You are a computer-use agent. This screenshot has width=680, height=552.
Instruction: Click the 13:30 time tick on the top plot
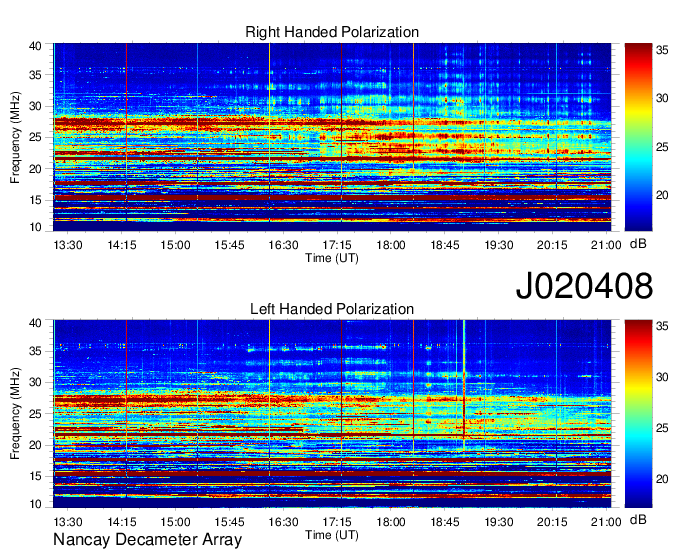68,245
